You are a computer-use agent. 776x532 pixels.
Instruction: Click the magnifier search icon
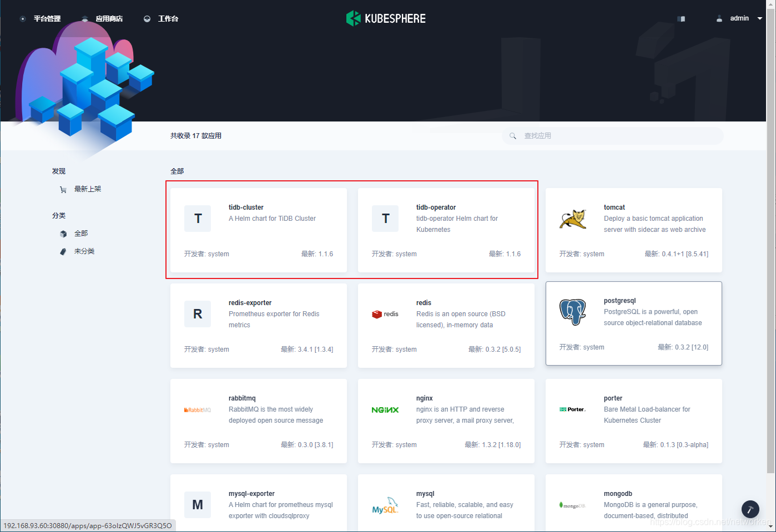(513, 136)
